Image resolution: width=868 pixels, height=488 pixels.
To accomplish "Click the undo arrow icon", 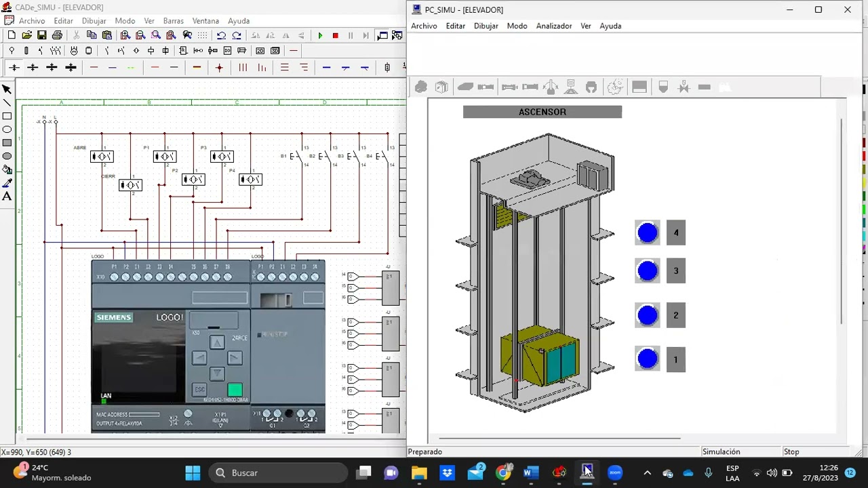I will (x=221, y=35).
